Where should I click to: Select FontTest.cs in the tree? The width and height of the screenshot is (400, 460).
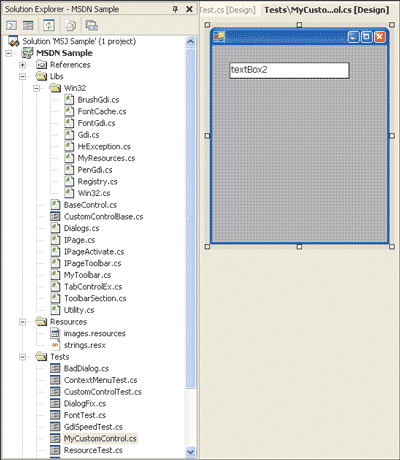(85, 415)
